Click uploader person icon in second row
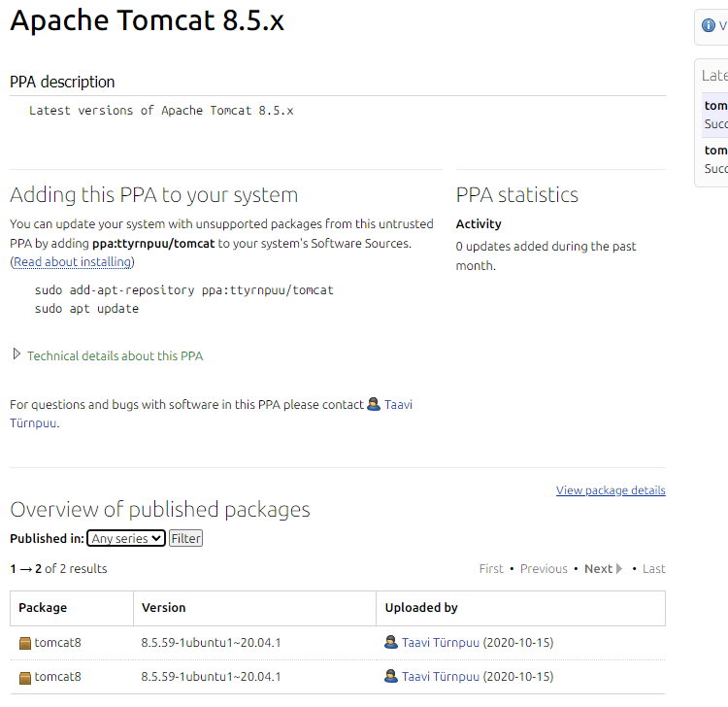This screenshot has width=728, height=707. (x=391, y=676)
